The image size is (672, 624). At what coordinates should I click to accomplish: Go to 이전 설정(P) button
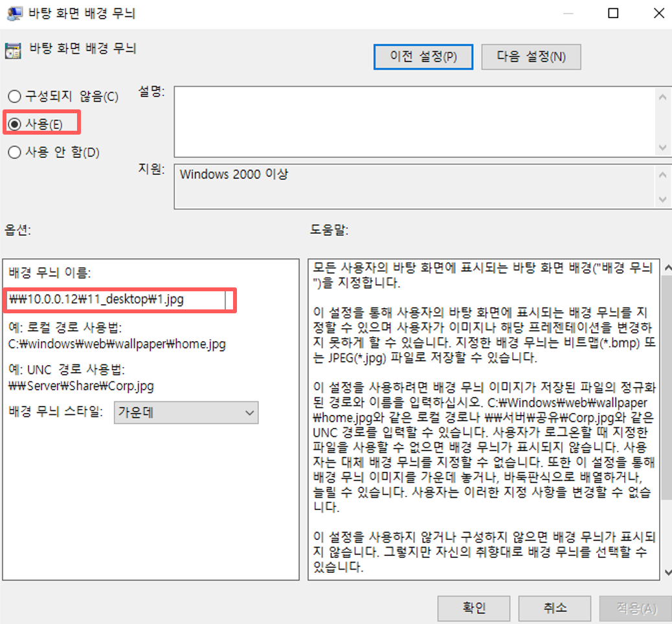click(x=423, y=56)
